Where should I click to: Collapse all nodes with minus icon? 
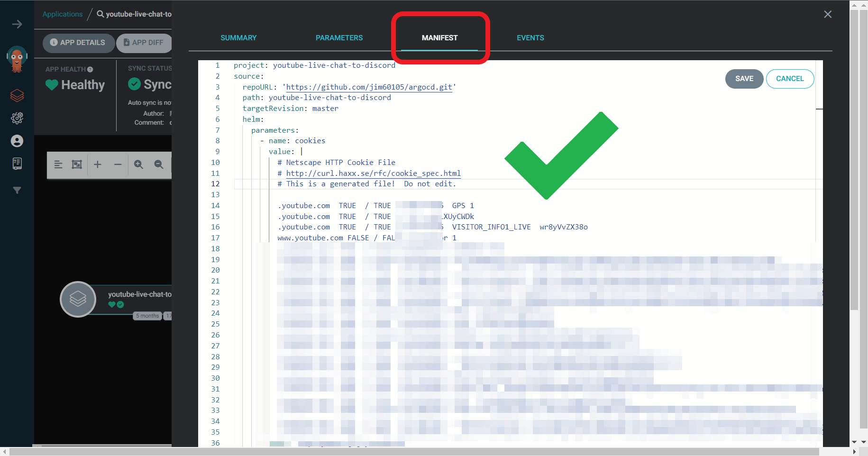(x=118, y=164)
